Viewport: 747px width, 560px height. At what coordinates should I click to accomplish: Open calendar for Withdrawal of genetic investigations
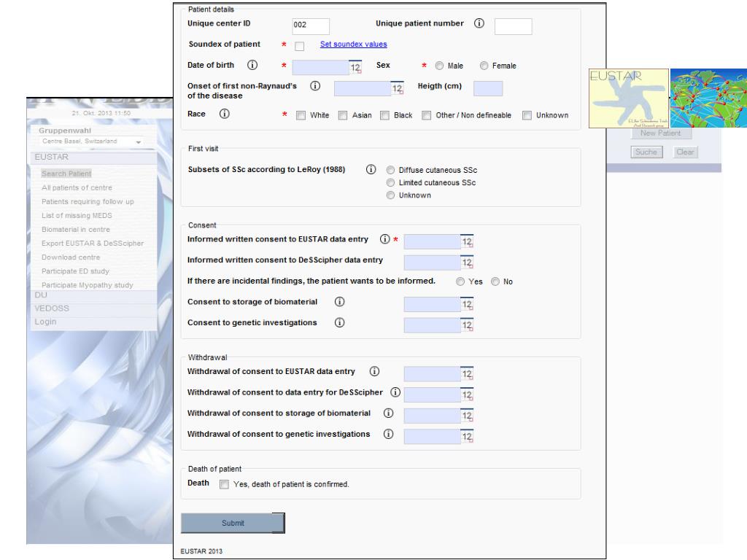[467, 437]
